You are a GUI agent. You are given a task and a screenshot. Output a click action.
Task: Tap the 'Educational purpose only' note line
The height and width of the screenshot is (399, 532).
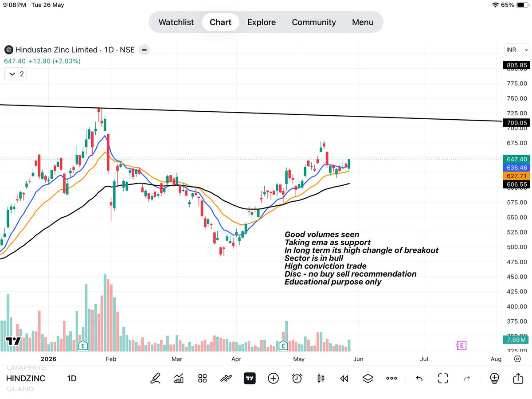[333, 282]
